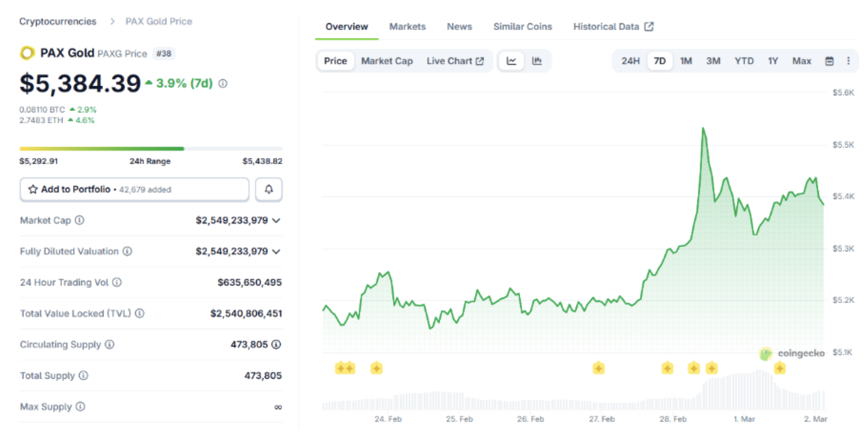Viewport: 868px width, 444px height.
Task: Switch chart range to 1M
Action: [686, 61]
